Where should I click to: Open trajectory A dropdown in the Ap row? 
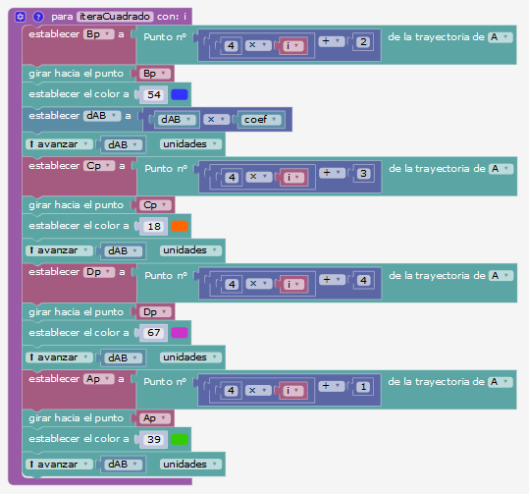pyautogui.click(x=500, y=382)
